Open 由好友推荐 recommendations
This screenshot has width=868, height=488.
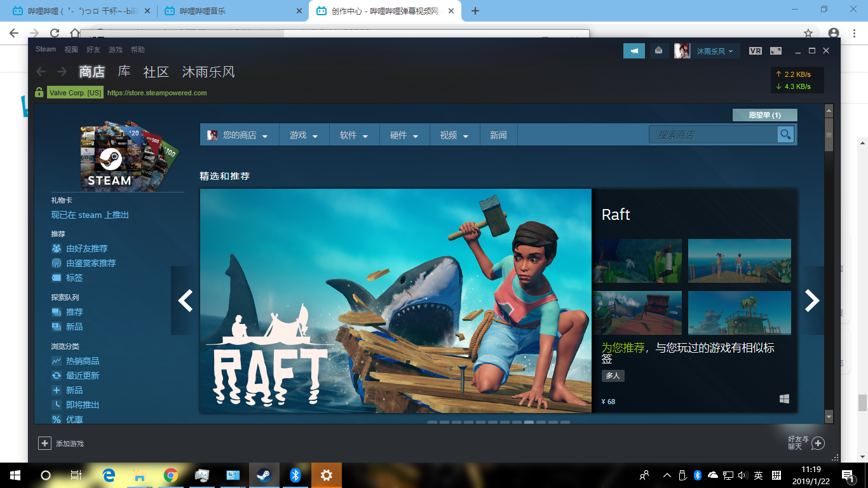(80, 248)
